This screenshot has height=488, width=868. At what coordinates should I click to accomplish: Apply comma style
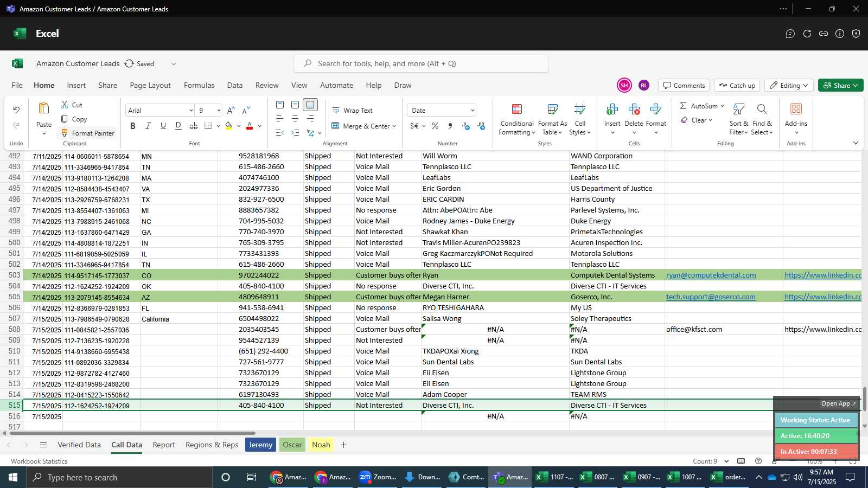(x=450, y=126)
